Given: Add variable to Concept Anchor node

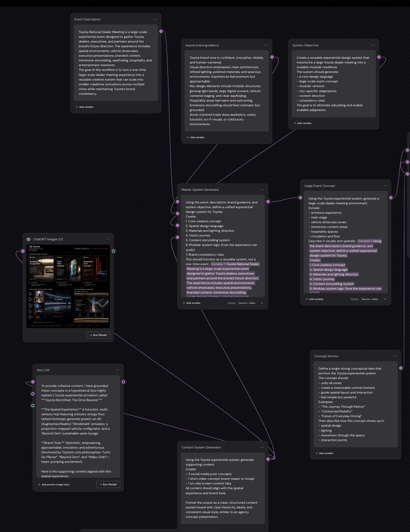Looking at the screenshot, I should pos(324,453).
